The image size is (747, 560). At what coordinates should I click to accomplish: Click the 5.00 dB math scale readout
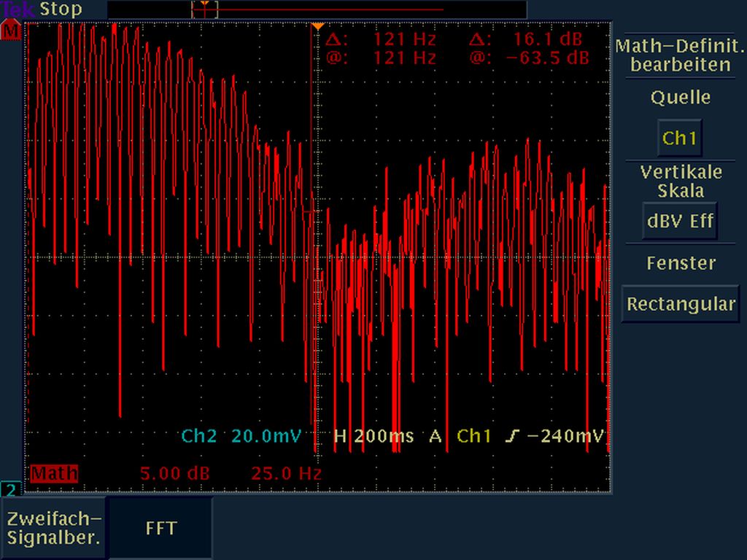(175, 473)
